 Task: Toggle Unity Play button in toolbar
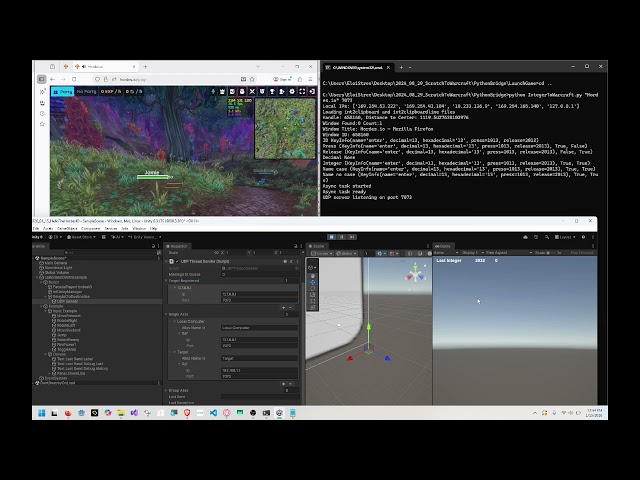pos(331,237)
